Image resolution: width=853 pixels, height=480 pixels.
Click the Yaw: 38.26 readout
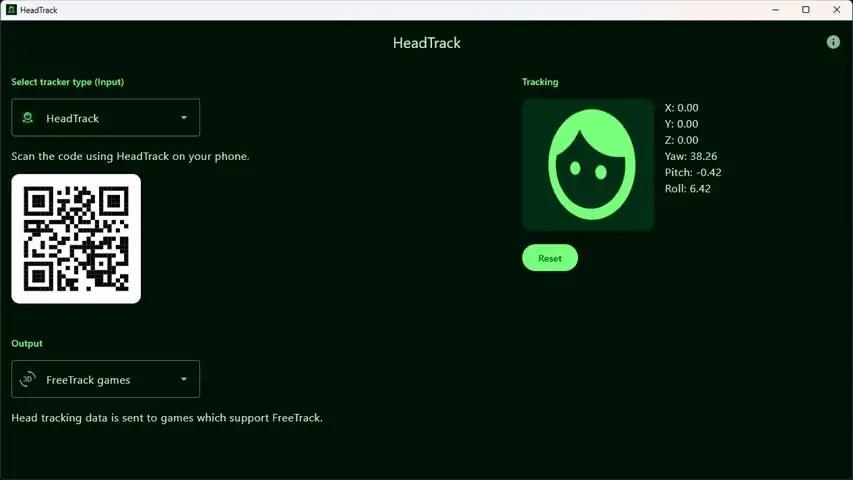tap(691, 156)
